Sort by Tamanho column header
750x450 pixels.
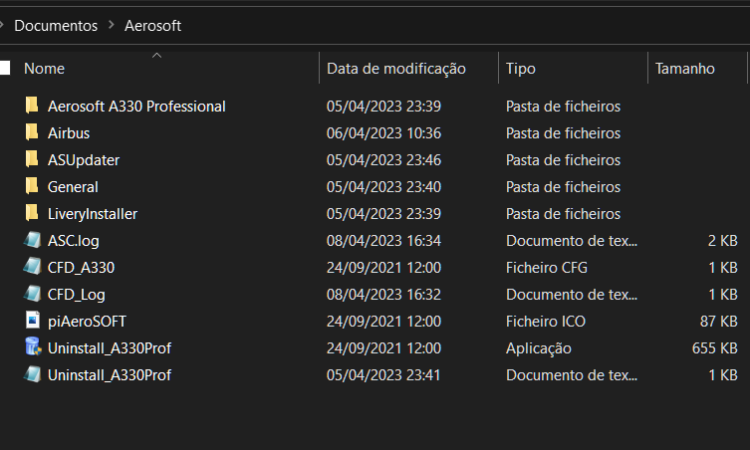coord(684,68)
